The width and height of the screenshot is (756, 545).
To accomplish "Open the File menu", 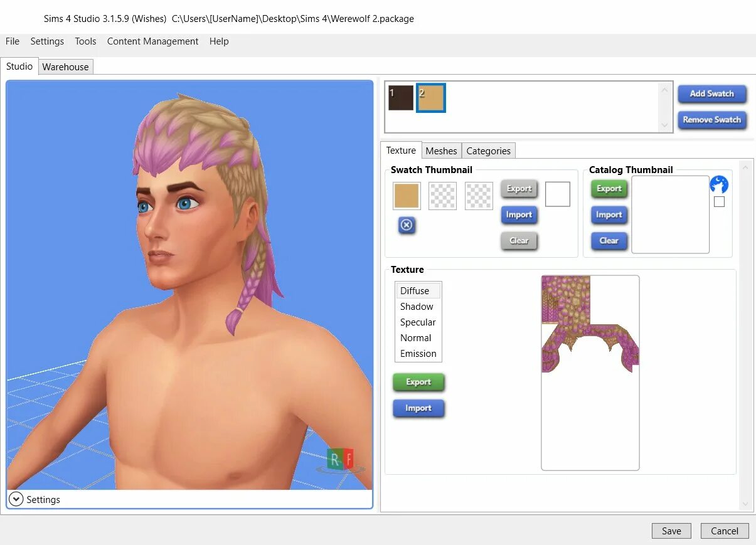I will 12,41.
